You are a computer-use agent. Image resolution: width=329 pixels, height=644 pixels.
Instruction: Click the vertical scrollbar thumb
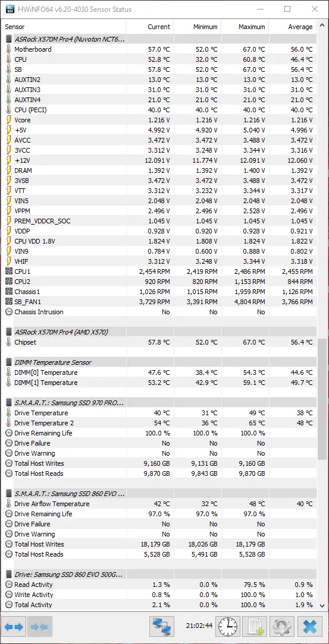coord(322,399)
